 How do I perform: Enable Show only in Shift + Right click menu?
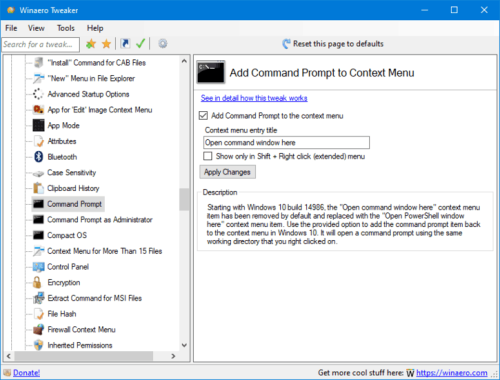click(x=208, y=156)
